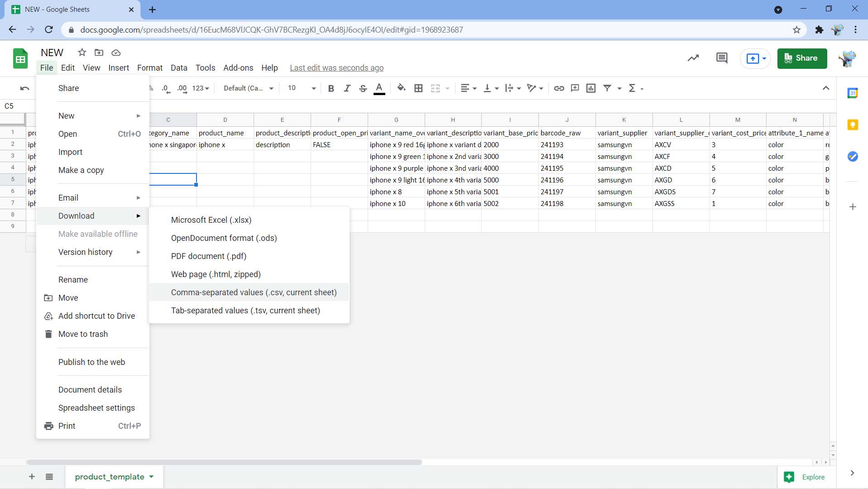
Task: Click the cloud save status icon
Action: [116, 53]
